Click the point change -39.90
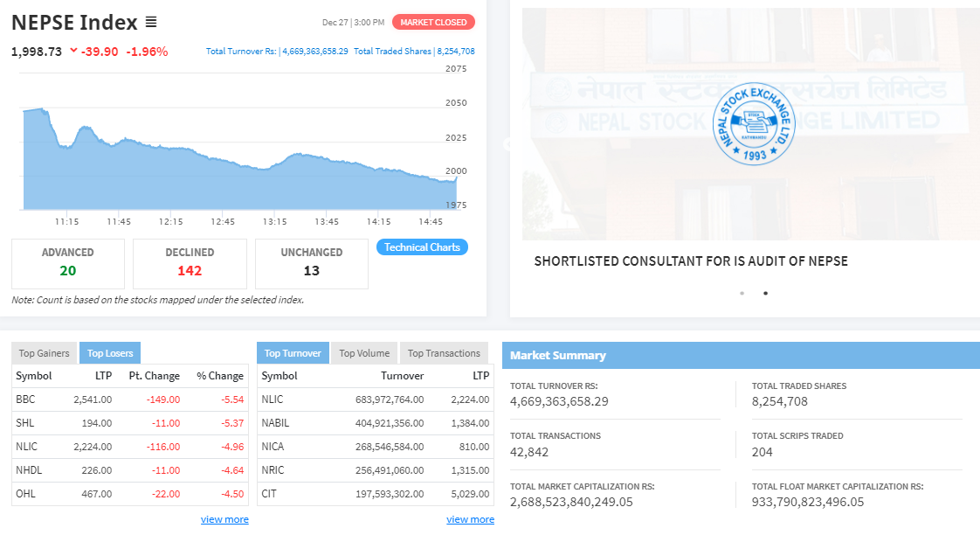This screenshot has width=980, height=535. coord(100,52)
